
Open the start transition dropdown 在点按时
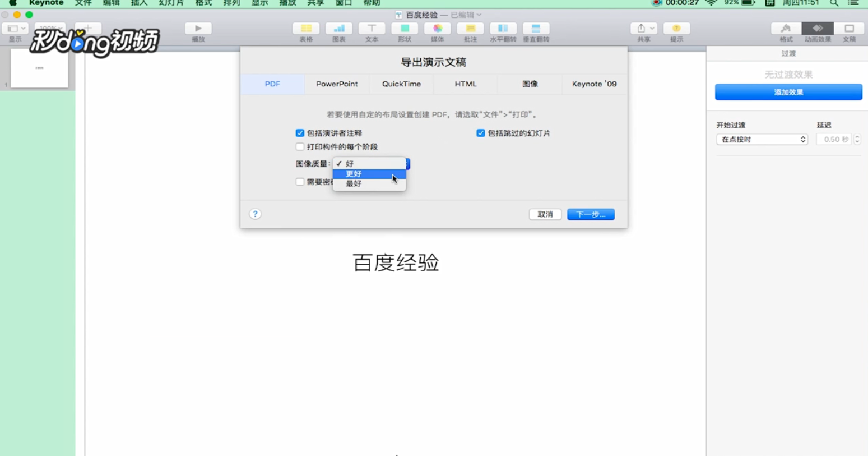pos(762,140)
